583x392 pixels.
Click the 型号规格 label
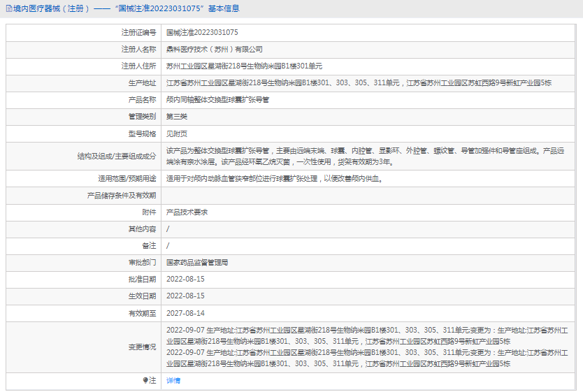[143, 133]
